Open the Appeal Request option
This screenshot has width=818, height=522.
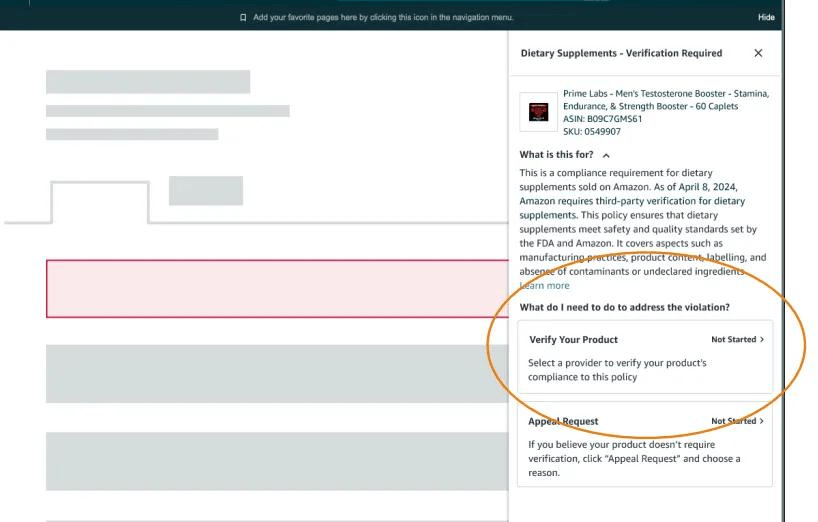(x=644, y=445)
